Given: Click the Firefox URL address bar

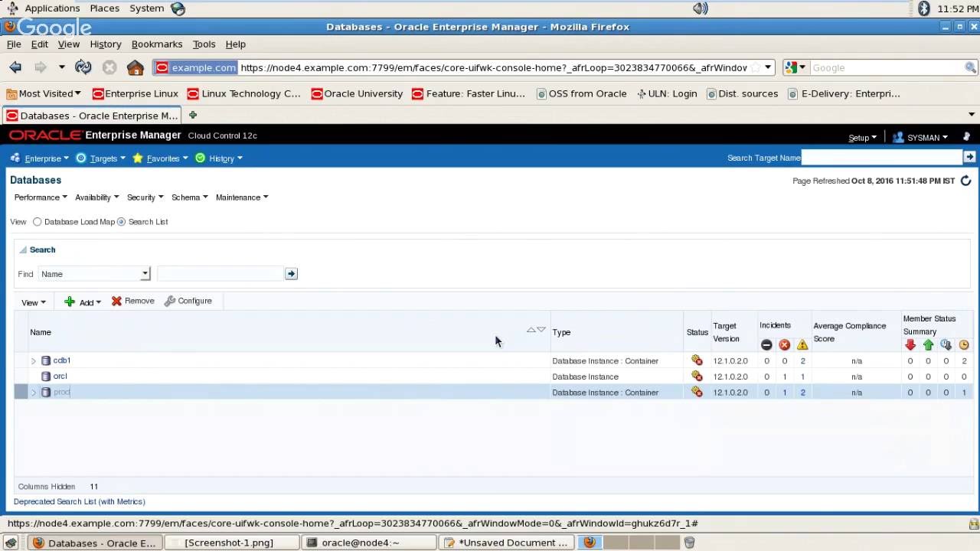Looking at the screenshot, I should pos(494,67).
